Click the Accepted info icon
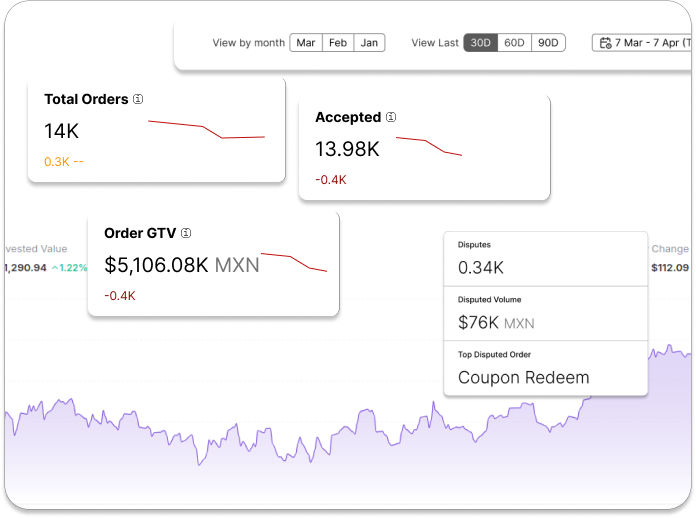The image size is (696, 518). tap(391, 117)
